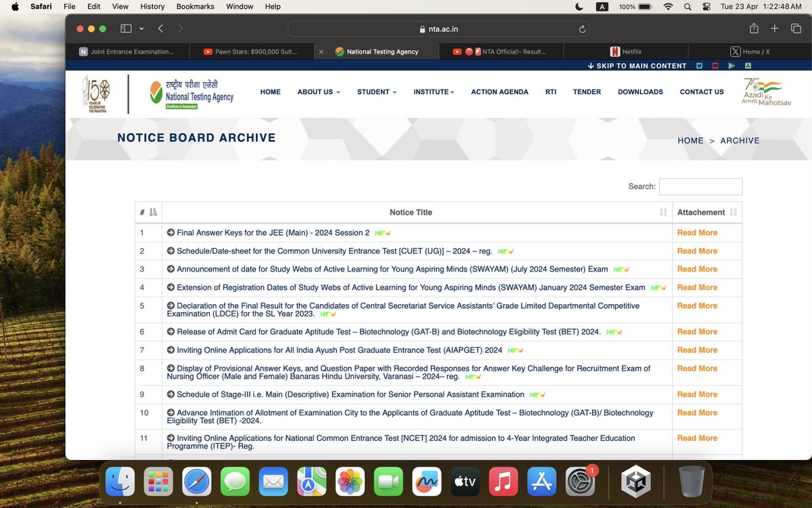Switch to the NTA Official Result tab

pos(501,51)
